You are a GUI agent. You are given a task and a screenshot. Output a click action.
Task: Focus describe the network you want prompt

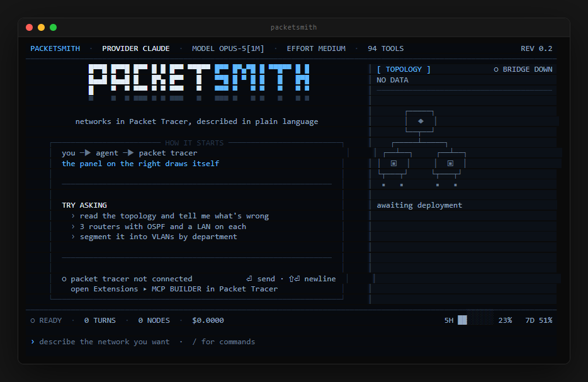point(105,342)
